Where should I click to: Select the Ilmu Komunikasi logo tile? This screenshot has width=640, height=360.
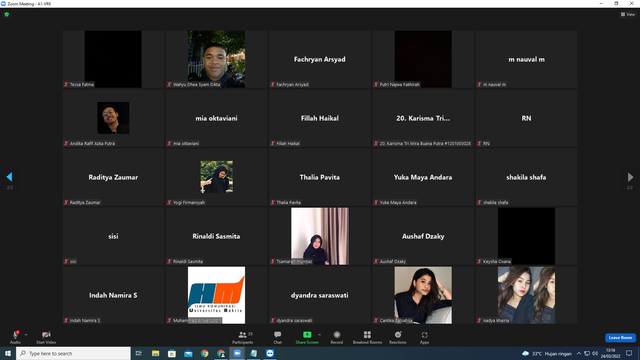tap(216, 295)
